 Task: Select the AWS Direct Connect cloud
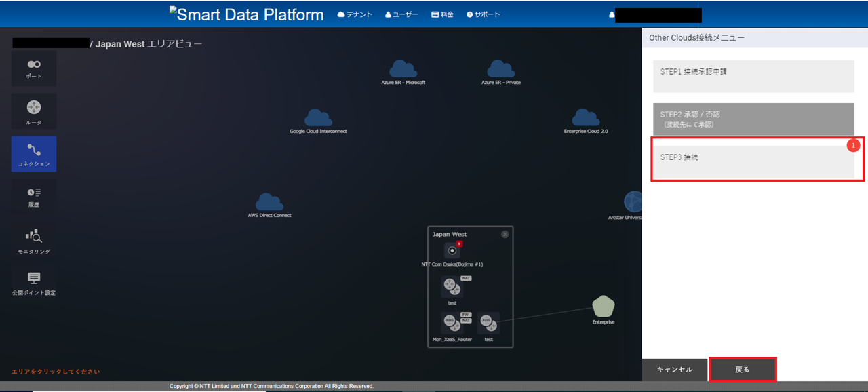point(269,202)
